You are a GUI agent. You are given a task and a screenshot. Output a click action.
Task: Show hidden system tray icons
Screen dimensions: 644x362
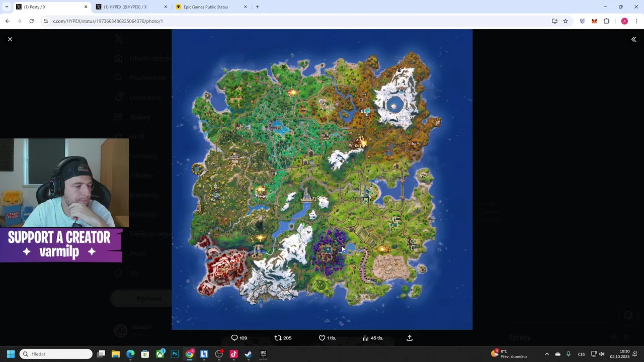[547, 354]
